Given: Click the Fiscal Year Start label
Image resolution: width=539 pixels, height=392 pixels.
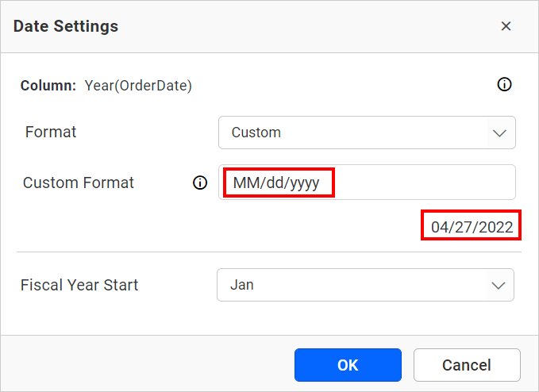Looking at the screenshot, I should pyautogui.click(x=79, y=285).
